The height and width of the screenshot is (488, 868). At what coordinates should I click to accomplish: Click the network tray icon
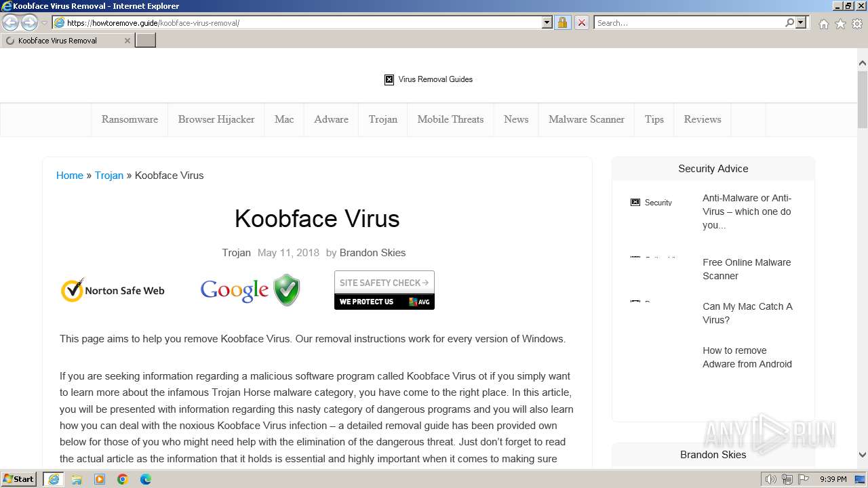(x=787, y=479)
